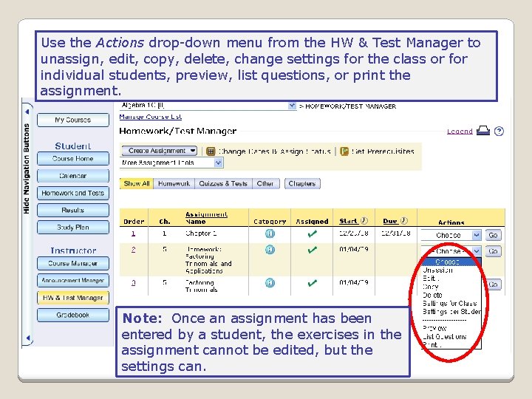The height and width of the screenshot is (399, 532).
Task: Open the Create Assignment dropdown
Action: 159,151
